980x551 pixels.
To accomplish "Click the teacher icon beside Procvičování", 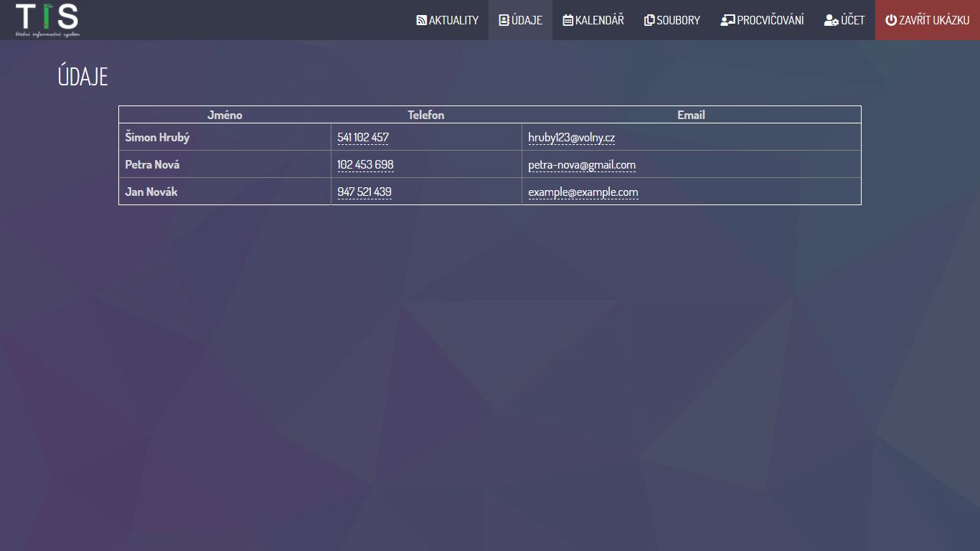I will 727,20.
